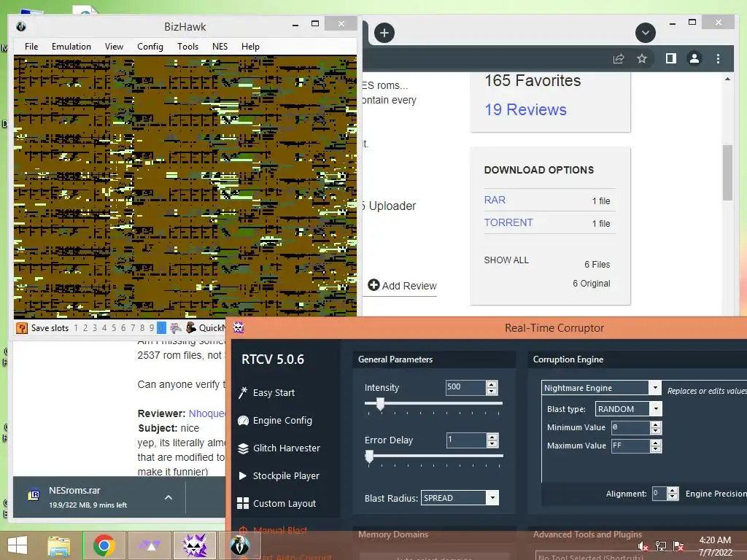This screenshot has width=747, height=560.
Task: Select save slot 8 in BizHawk
Action: [142, 327]
